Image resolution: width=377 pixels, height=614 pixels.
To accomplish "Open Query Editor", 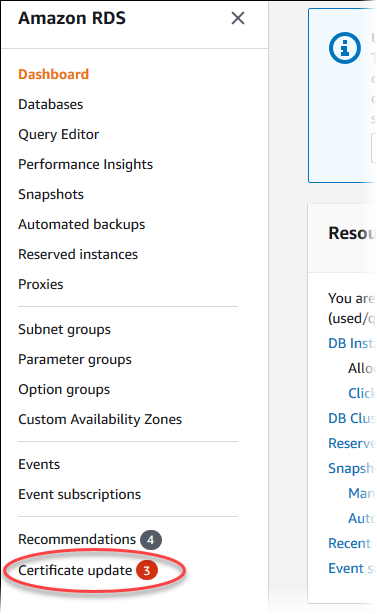I will coord(59,134).
